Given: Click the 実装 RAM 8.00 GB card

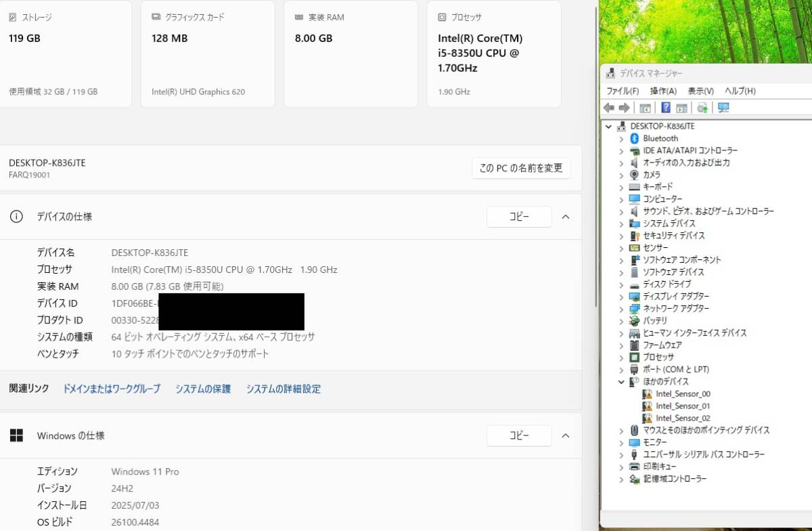Looking at the screenshot, I should point(351,54).
